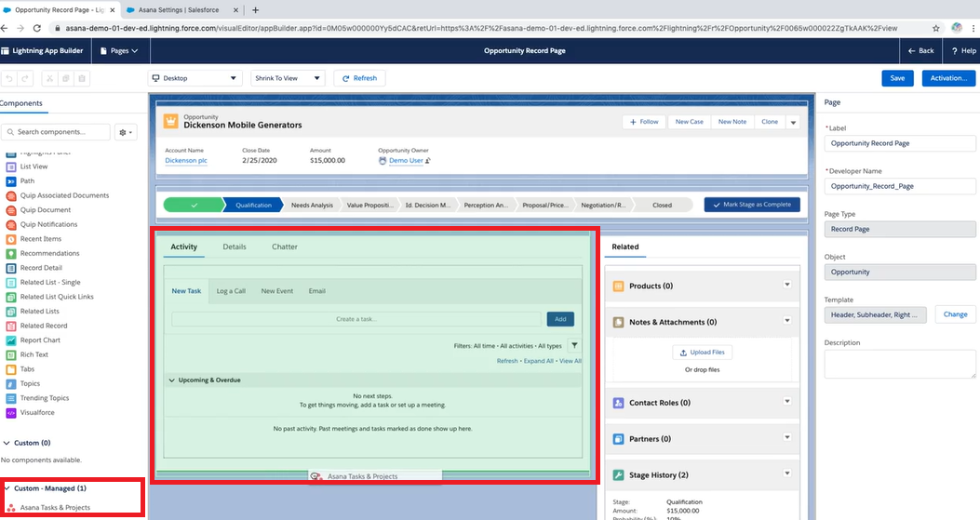Viewport: 980px width, 520px height.
Task: Open the more actions dropdown next to Clone
Action: tap(793, 122)
